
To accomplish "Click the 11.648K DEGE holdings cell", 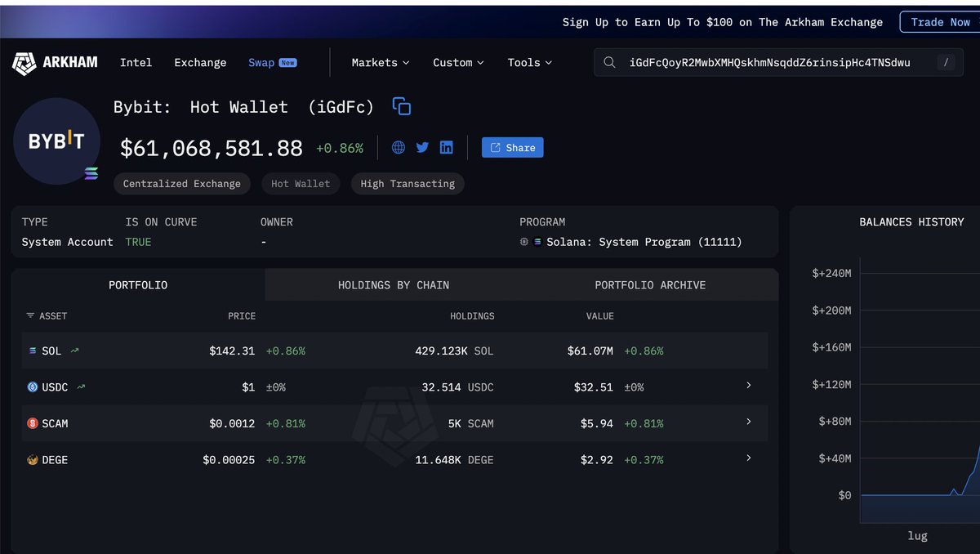I will [454, 460].
